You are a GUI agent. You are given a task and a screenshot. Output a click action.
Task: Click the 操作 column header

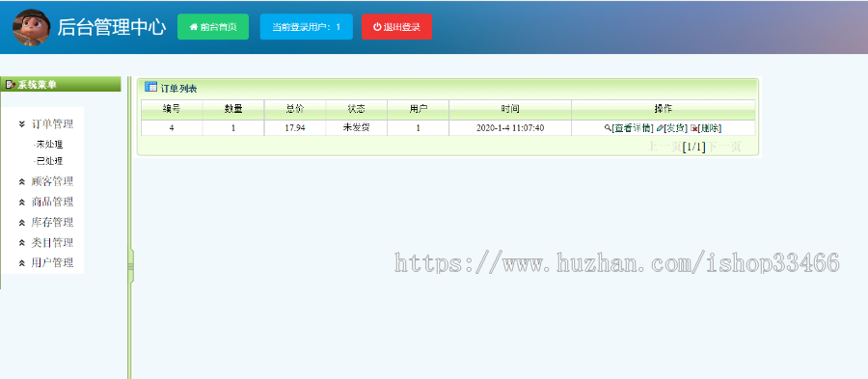pyautogui.click(x=664, y=110)
